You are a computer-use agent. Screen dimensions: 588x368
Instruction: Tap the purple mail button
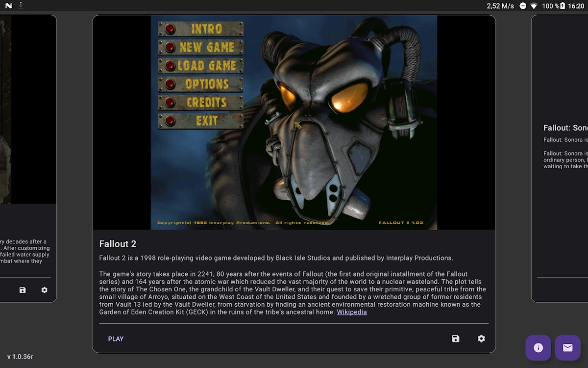(x=567, y=348)
